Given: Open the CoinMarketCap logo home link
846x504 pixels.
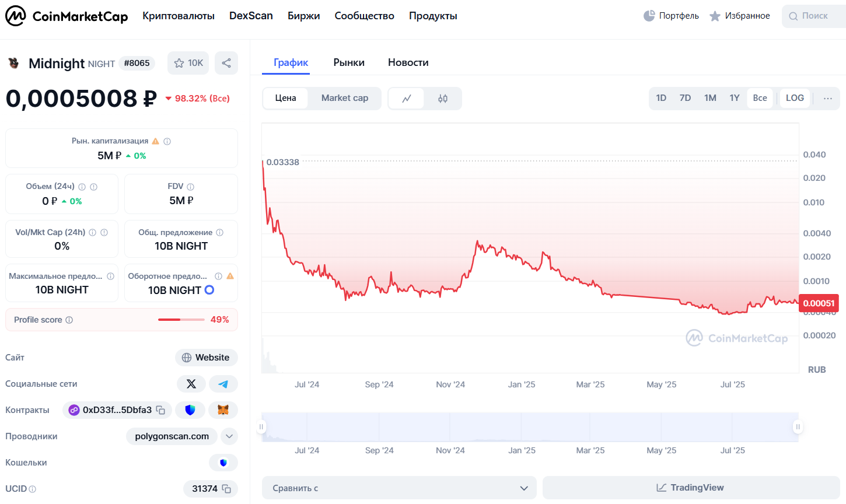Looking at the screenshot, I should pyautogui.click(x=67, y=16).
